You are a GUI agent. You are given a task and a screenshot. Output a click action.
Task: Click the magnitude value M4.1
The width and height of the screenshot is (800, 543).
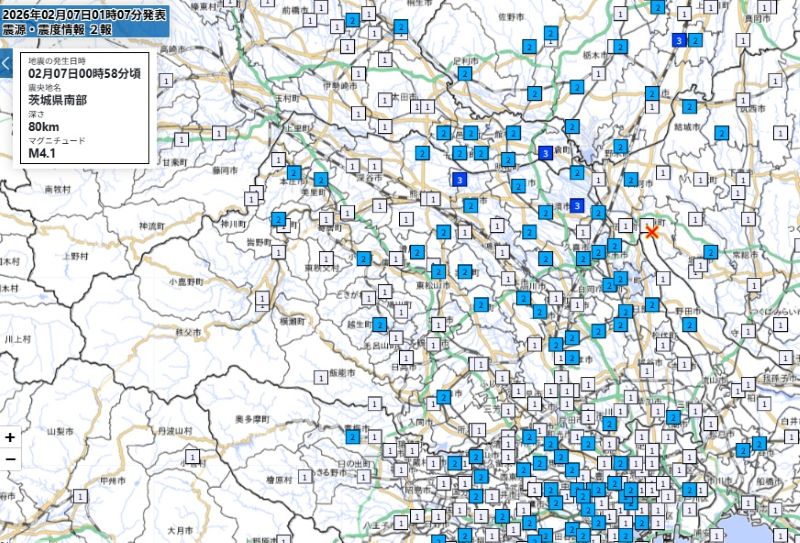(42, 153)
